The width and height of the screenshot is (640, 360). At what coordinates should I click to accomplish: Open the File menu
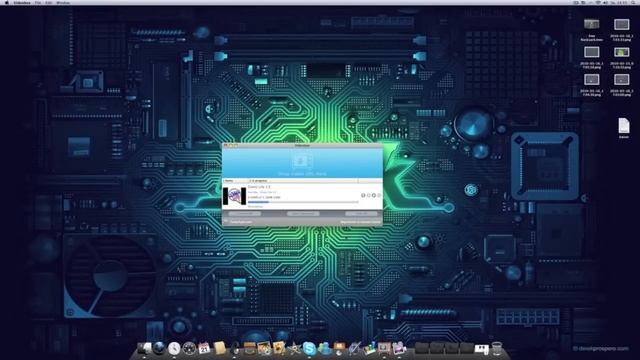click(38, 2)
